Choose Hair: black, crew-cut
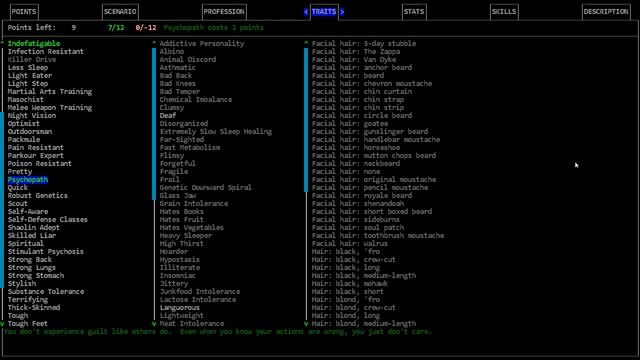 click(354, 260)
